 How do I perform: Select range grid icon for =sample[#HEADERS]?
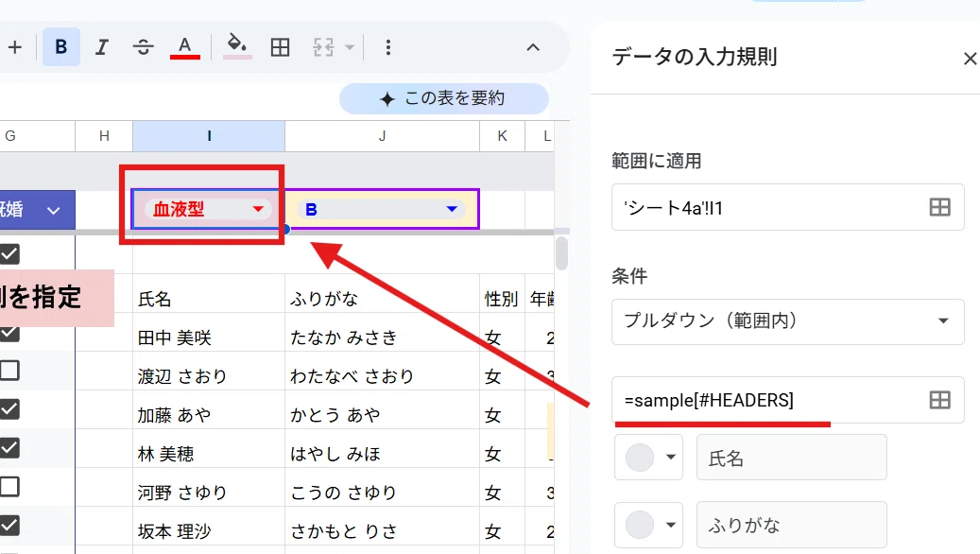tap(939, 400)
